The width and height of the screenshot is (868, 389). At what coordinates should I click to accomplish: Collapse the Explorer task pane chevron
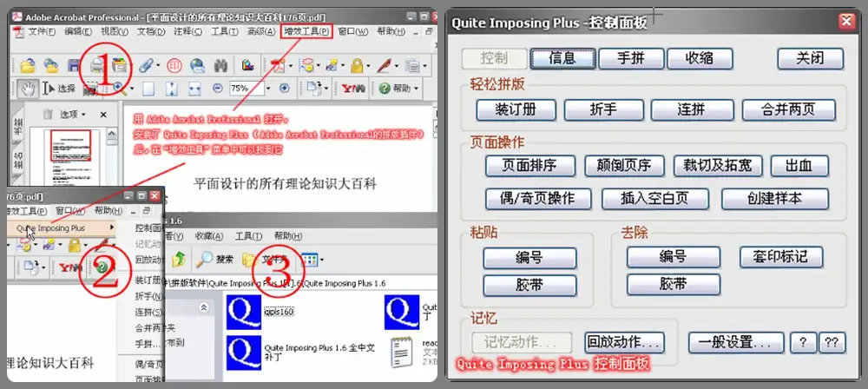tap(204, 307)
